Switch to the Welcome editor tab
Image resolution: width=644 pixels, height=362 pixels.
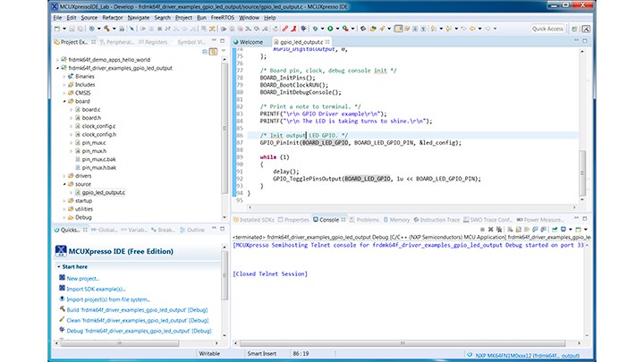point(251,42)
